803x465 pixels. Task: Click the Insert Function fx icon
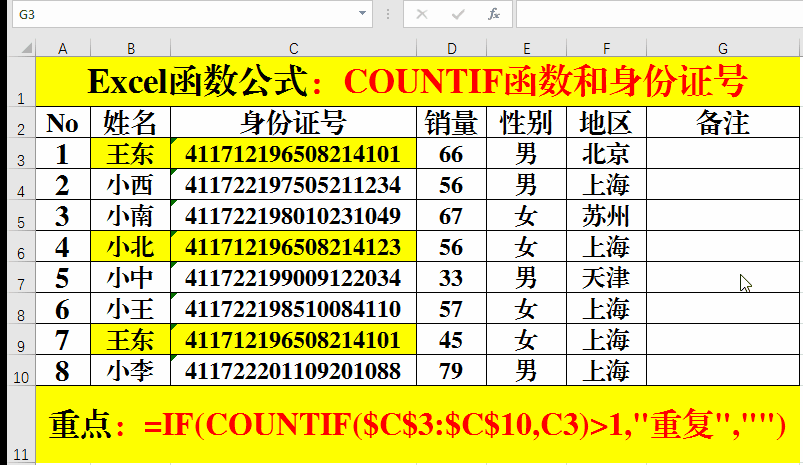pos(493,14)
